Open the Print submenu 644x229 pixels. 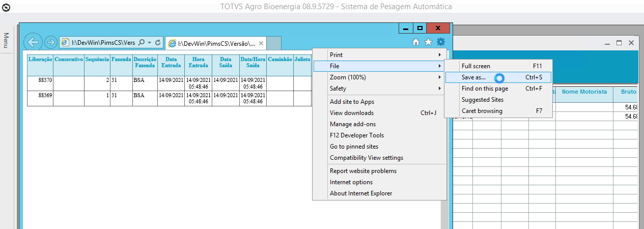tap(379, 54)
